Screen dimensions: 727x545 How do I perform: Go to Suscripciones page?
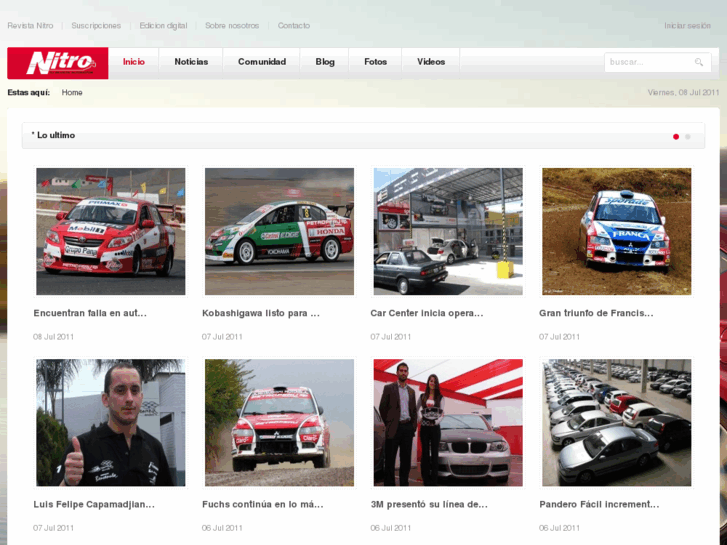pos(96,26)
